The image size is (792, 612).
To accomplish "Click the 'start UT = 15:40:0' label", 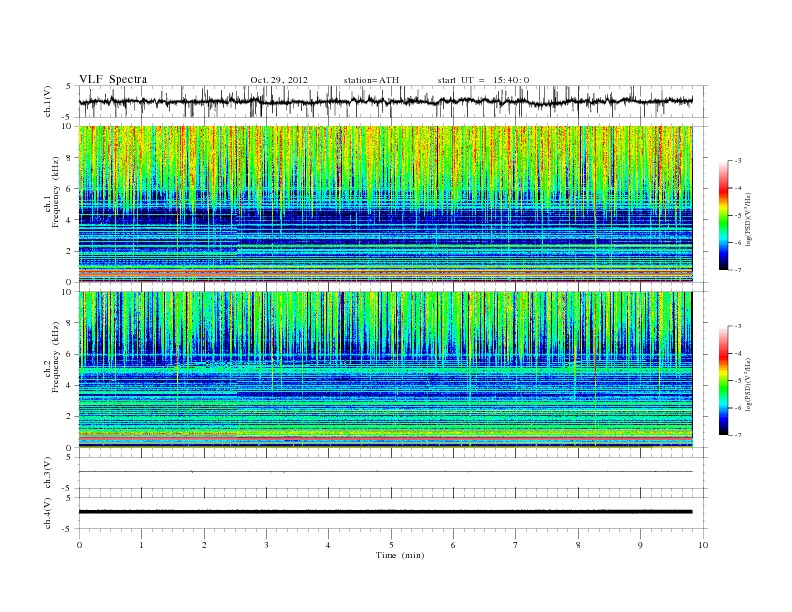I will tap(483, 80).
